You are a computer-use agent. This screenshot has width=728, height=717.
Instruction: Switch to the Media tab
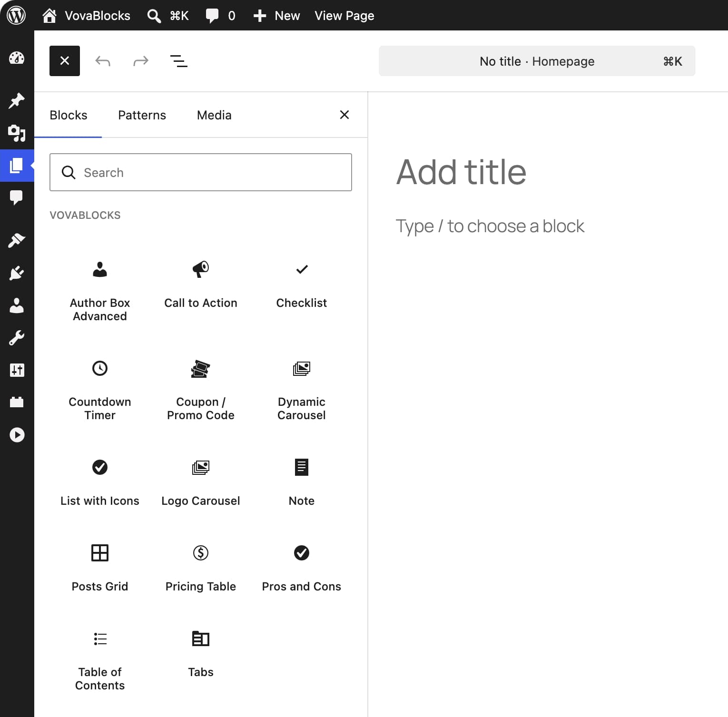(x=214, y=115)
